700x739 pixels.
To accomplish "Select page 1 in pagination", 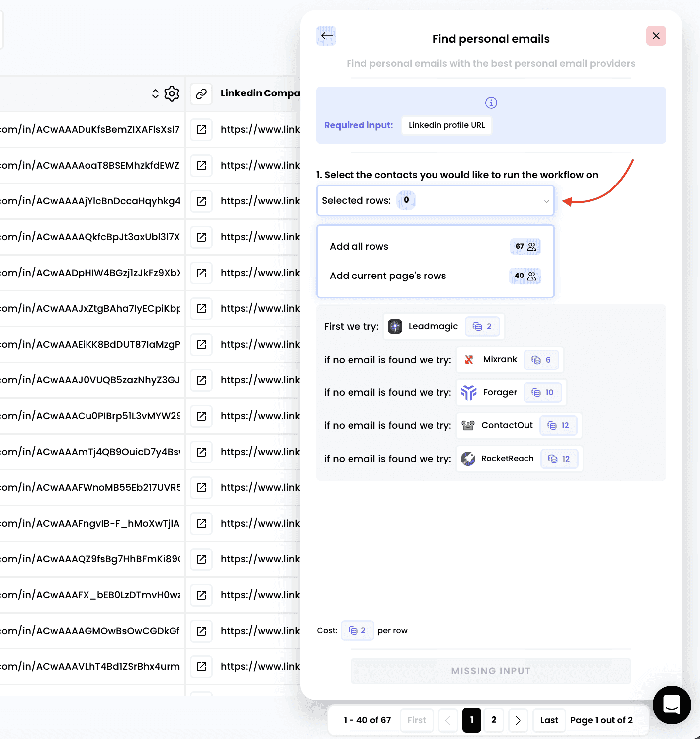I will click(472, 720).
